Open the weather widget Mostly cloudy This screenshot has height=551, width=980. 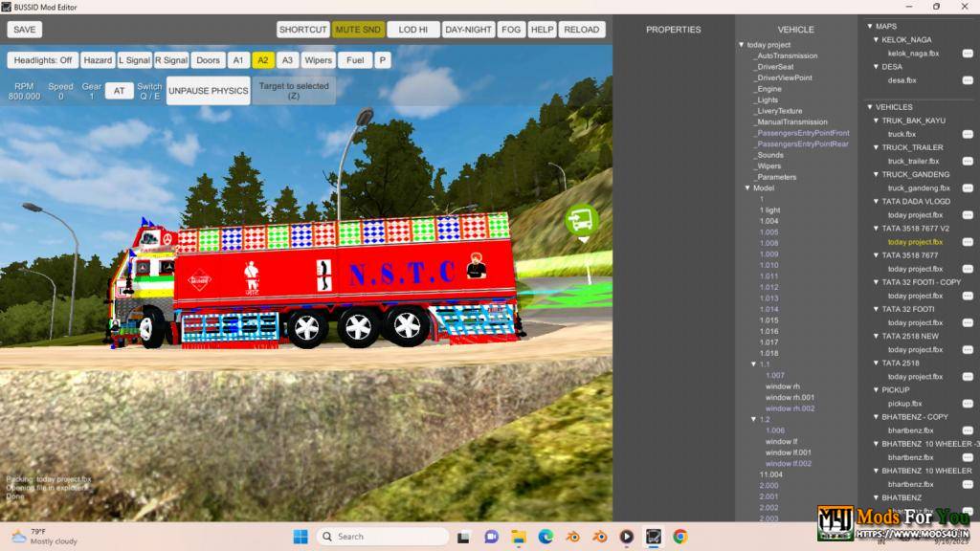coord(45,537)
